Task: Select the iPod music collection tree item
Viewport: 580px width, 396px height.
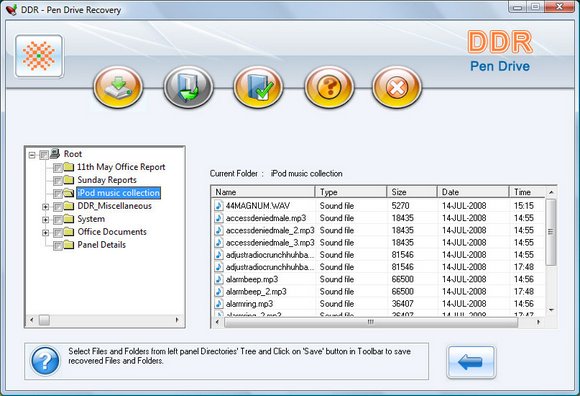Action: 118,193
